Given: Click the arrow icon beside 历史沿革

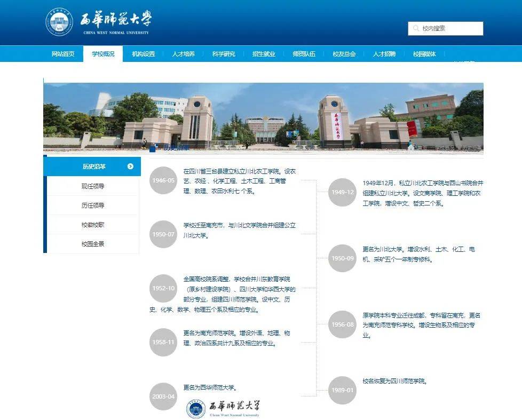Looking at the screenshot, I should coord(130,167).
